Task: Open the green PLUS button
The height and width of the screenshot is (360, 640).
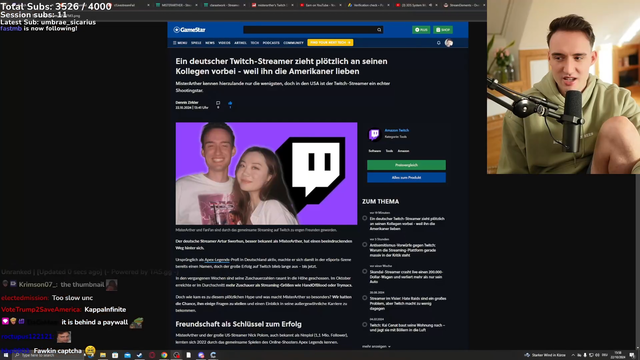Action: click(421, 30)
